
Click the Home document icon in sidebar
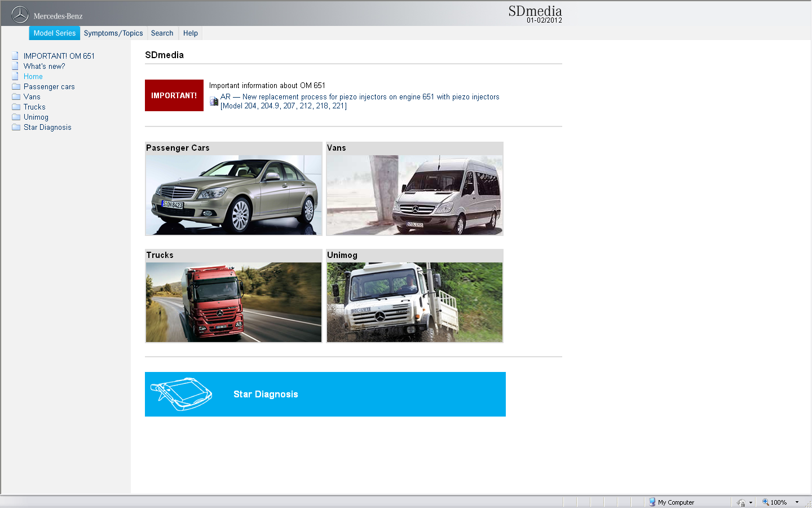[15, 76]
